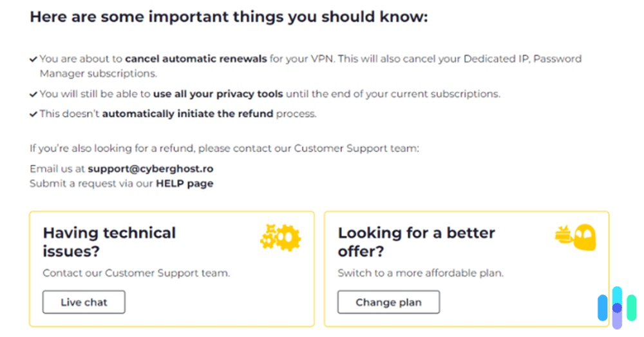The image size is (644, 337).
Task: Click the bold "automatically initiate the refund" text
Action: tap(188, 115)
